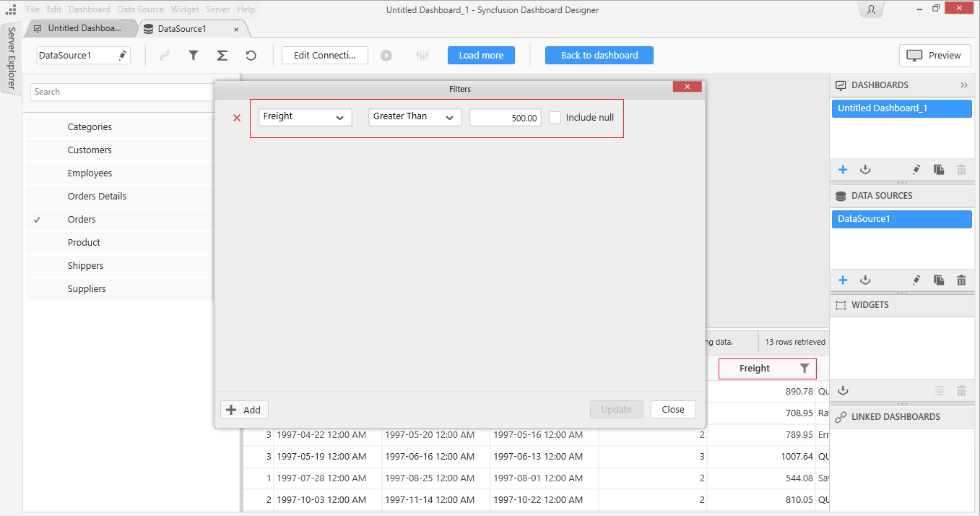Open the Data Source menu
The image size is (980, 516).
point(141,9)
